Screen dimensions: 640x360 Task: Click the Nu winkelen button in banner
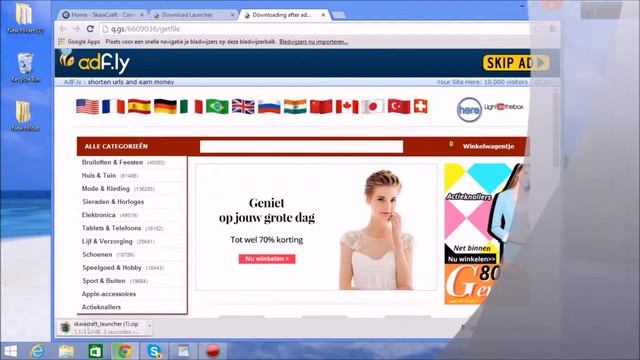[x=267, y=259]
